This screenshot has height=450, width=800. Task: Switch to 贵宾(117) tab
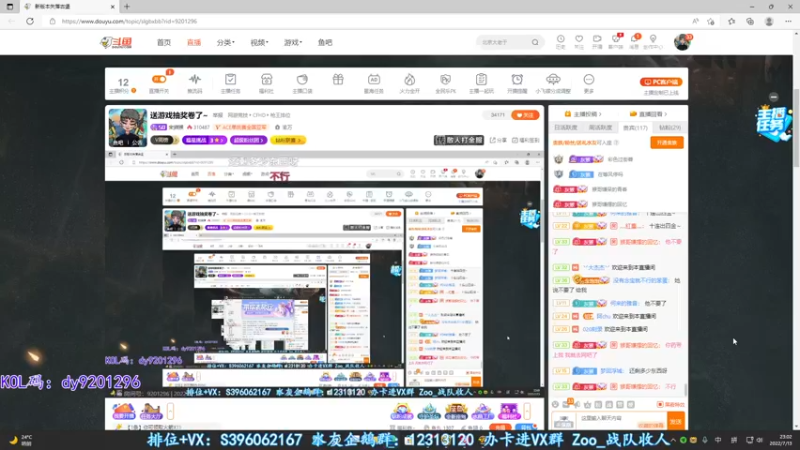click(x=635, y=128)
